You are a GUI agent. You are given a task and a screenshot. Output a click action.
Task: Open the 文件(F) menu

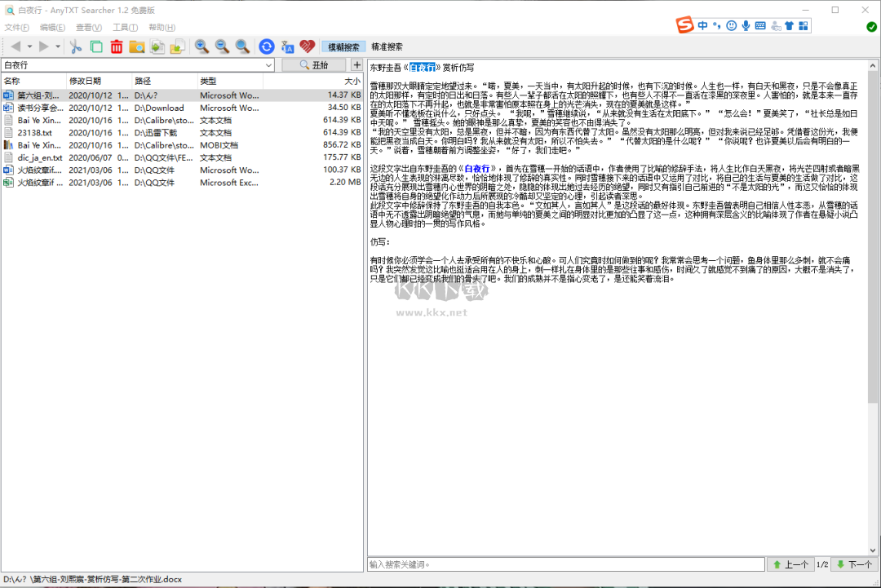[x=16, y=27]
